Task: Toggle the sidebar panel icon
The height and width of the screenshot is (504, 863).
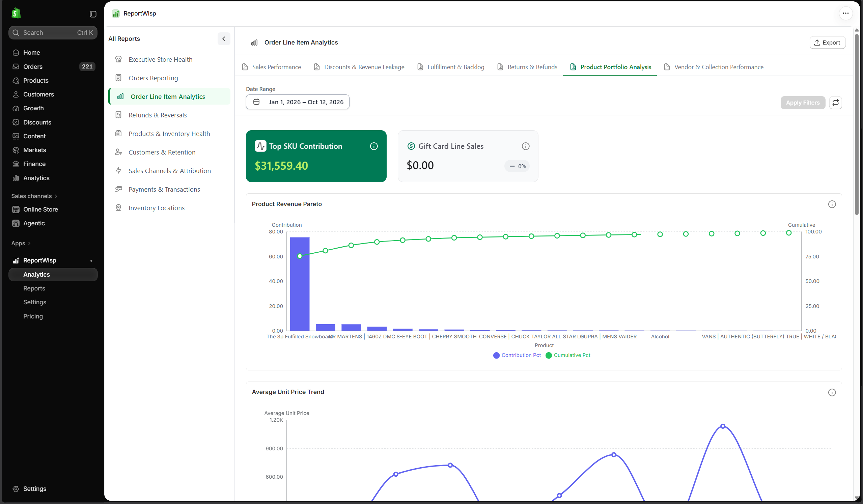Action: (x=93, y=14)
